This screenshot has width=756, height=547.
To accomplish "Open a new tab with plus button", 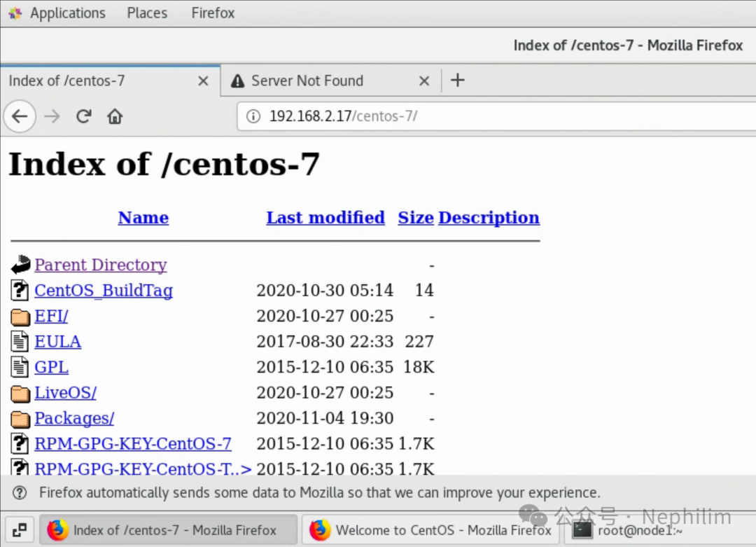I will tap(458, 81).
